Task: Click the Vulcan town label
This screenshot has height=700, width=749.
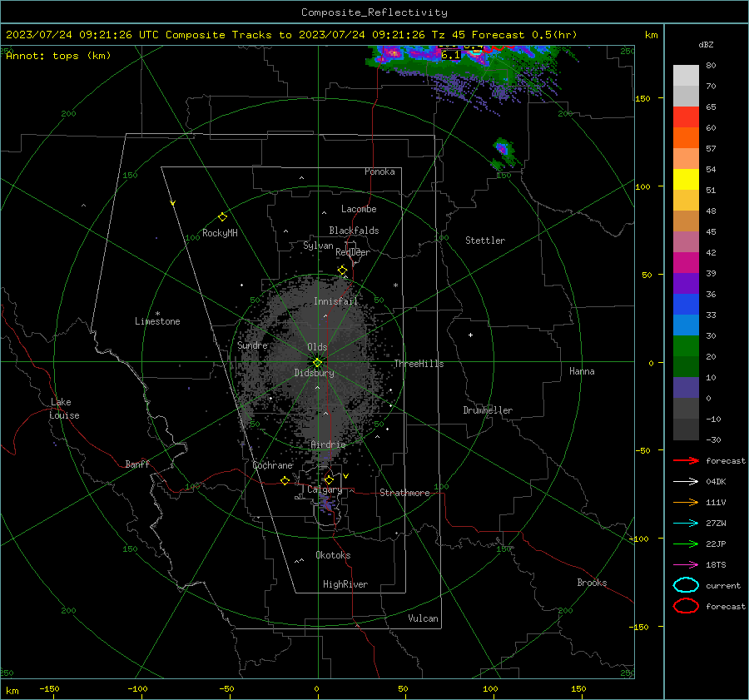Action: click(423, 618)
